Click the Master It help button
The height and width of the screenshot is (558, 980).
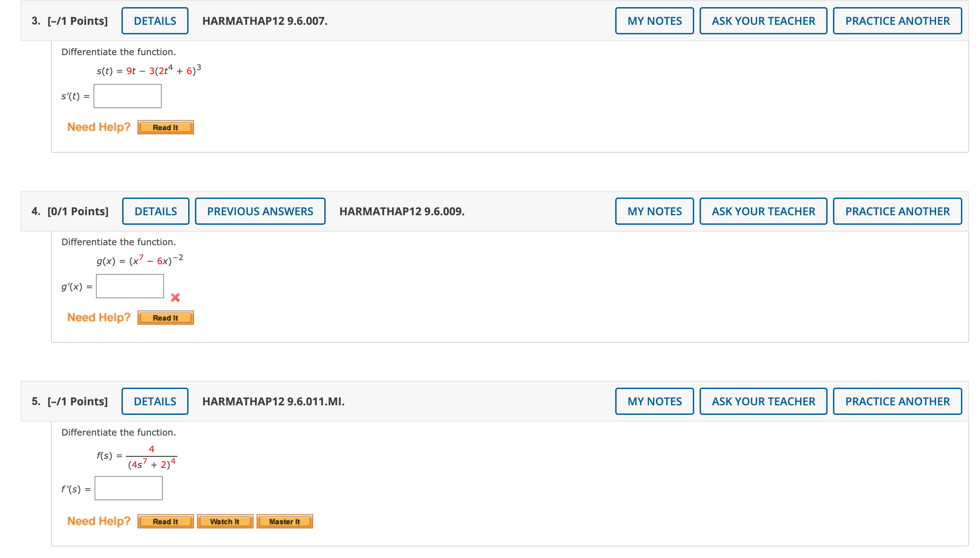point(284,521)
